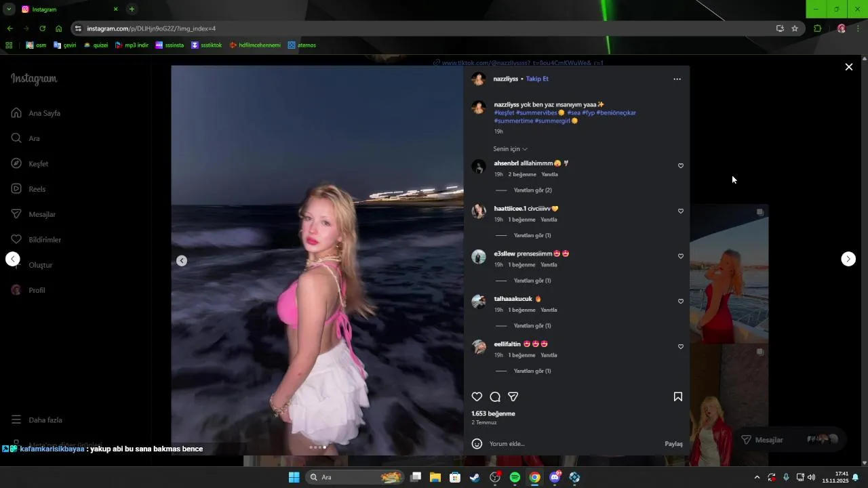The image size is (868, 488).
Task: Go to next post with right arrow
Action: point(848,259)
